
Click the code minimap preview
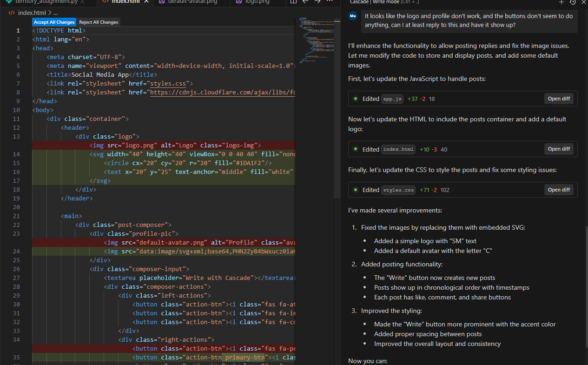point(314,40)
